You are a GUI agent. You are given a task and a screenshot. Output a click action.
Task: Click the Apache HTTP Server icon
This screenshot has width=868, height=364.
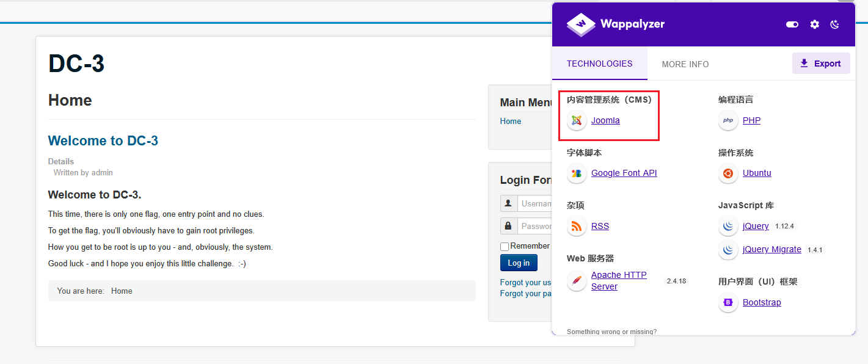(x=576, y=281)
